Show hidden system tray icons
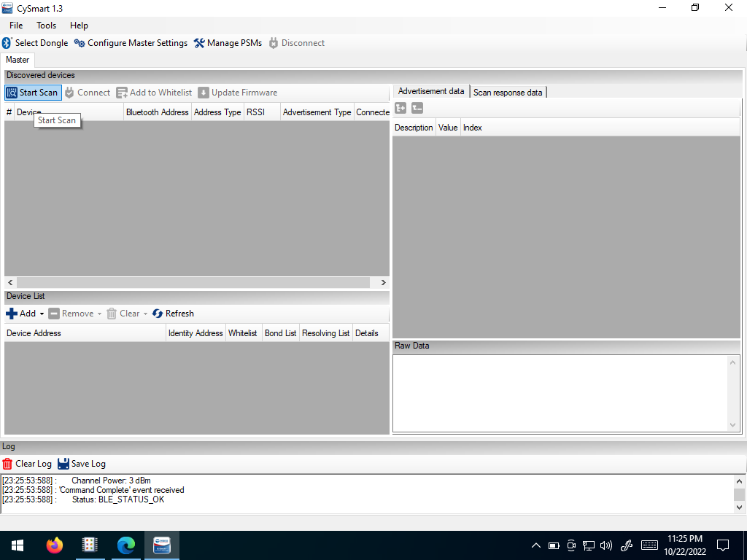 (536, 545)
